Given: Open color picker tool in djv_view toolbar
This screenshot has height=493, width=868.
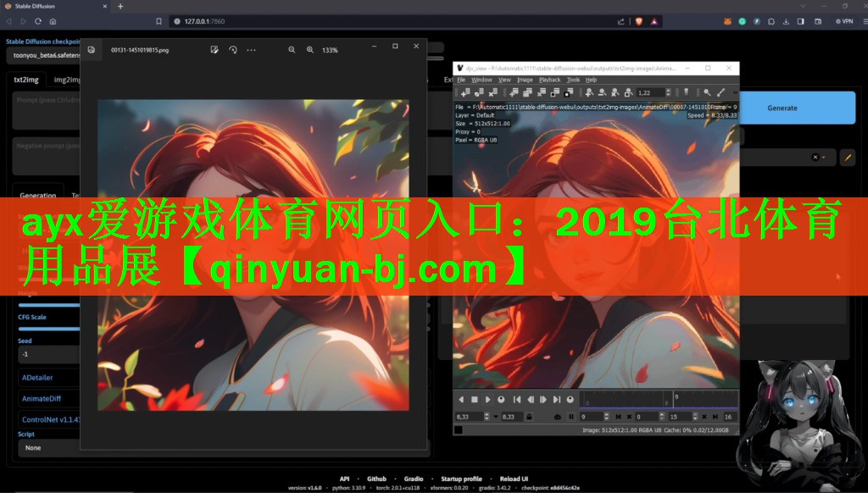Looking at the screenshot, I should (x=721, y=92).
